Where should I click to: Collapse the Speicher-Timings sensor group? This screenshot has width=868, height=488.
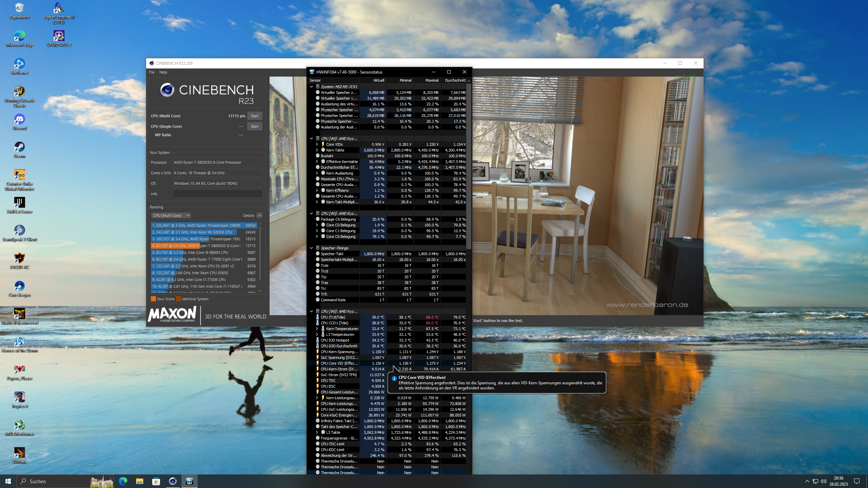311,248
